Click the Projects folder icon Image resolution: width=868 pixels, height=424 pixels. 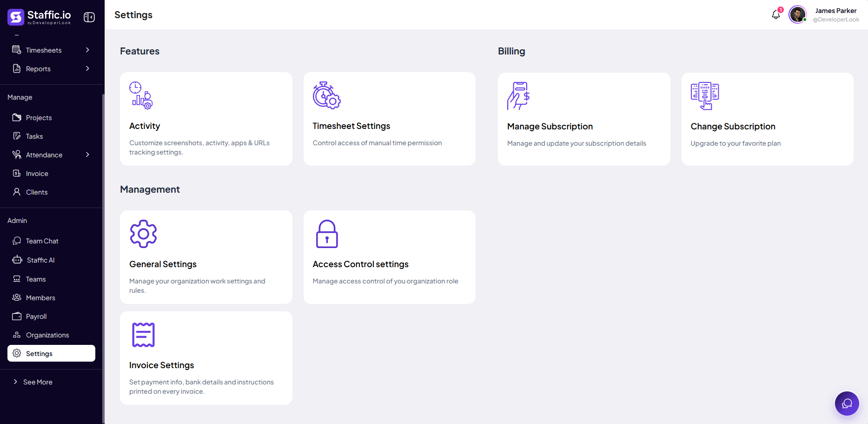(17, 117)
